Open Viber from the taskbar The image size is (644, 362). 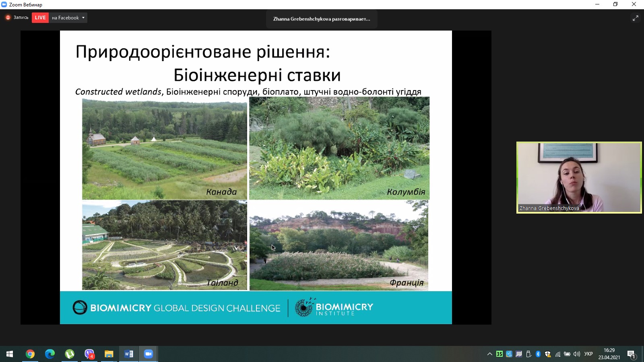(89, 354)
